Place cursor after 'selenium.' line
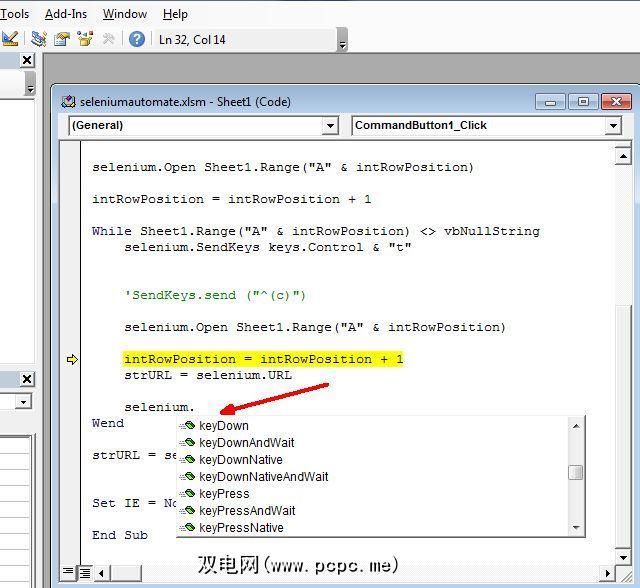The height and width of the screenshot is (588, 640). tap(195, 407)
